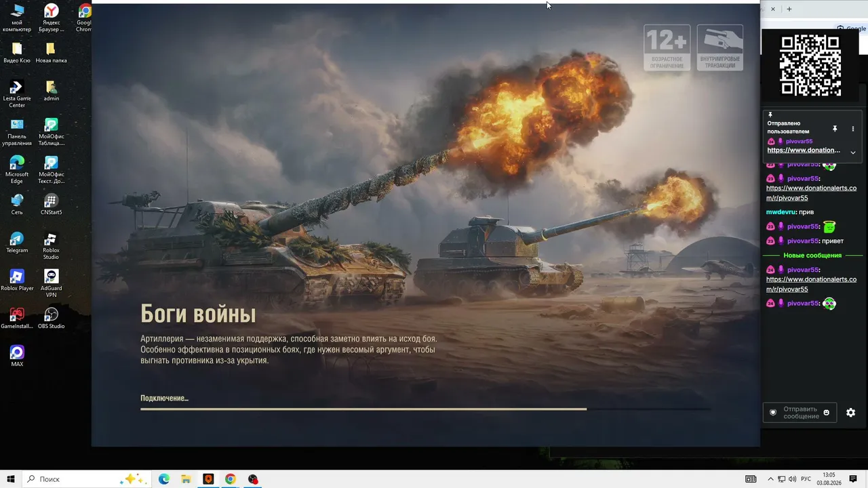
Task: Open the MAX messenger desktop icon
Action: [x=17, y=357]
